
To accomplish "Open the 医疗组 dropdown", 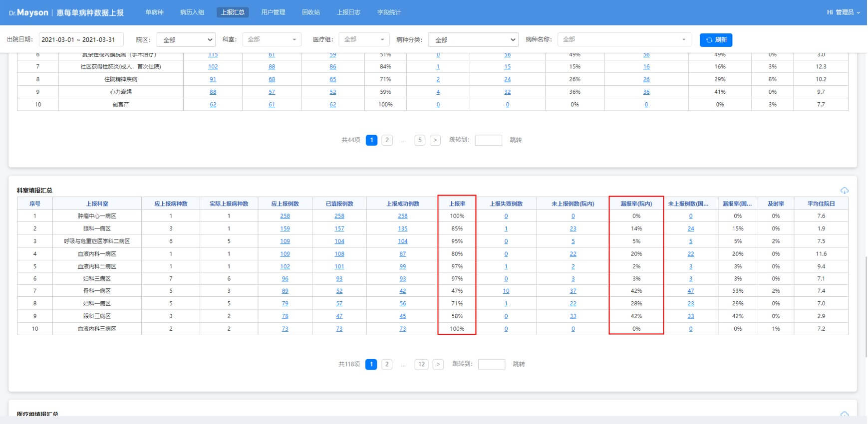I will 363,39.
